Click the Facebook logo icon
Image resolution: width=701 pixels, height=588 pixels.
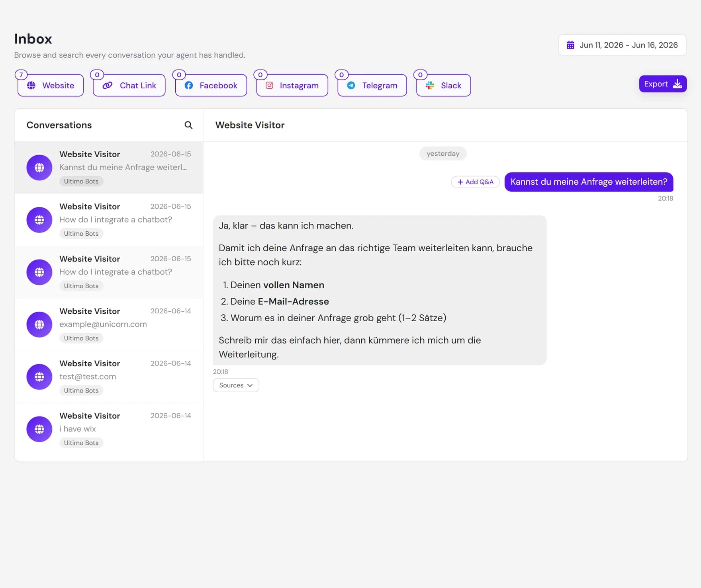(x=189, y=86)
